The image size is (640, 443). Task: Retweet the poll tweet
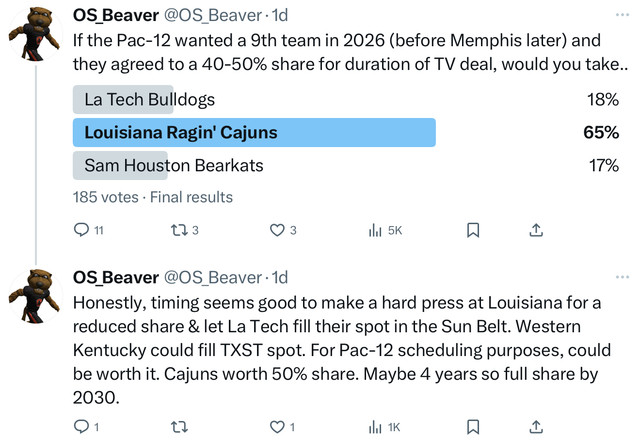point(180,230)
